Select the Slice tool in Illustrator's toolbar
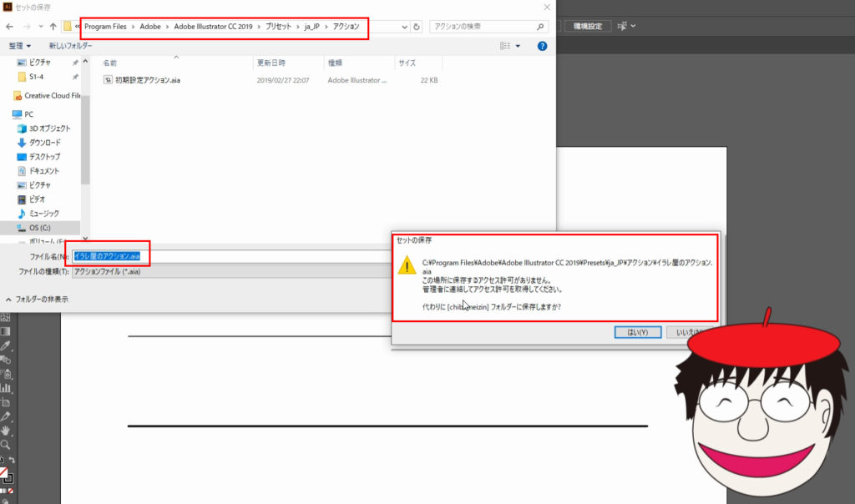Image resolution: width=855 pixels, height=504 pixels. (x=6, y=416)
